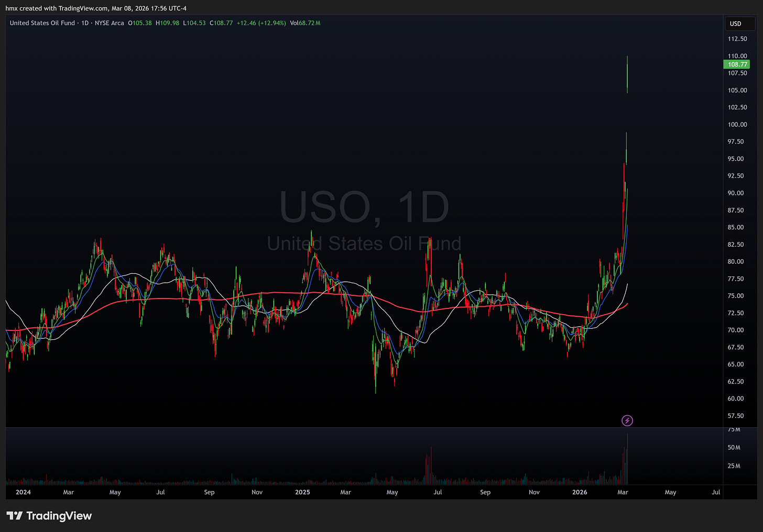Viewport: 763px width, 532px height.
Task: Click the 90.00 price axis label
Action: (x=736, y=193)
